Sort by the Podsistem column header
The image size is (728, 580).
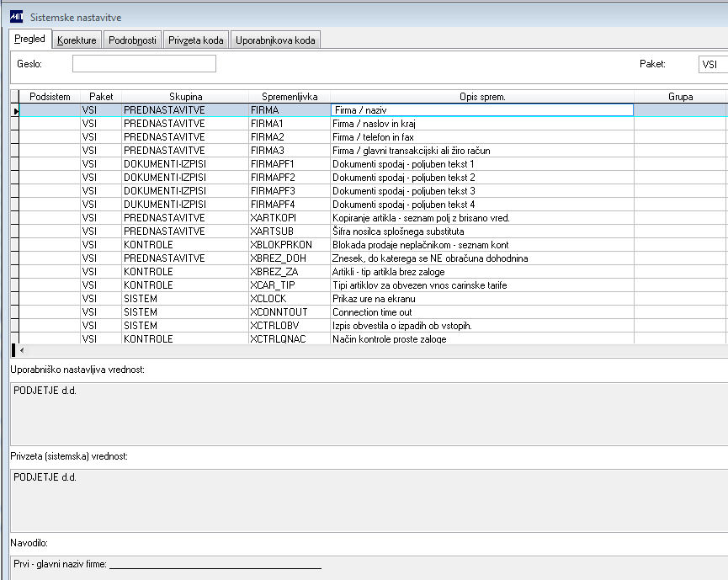(x=50, y=97)
